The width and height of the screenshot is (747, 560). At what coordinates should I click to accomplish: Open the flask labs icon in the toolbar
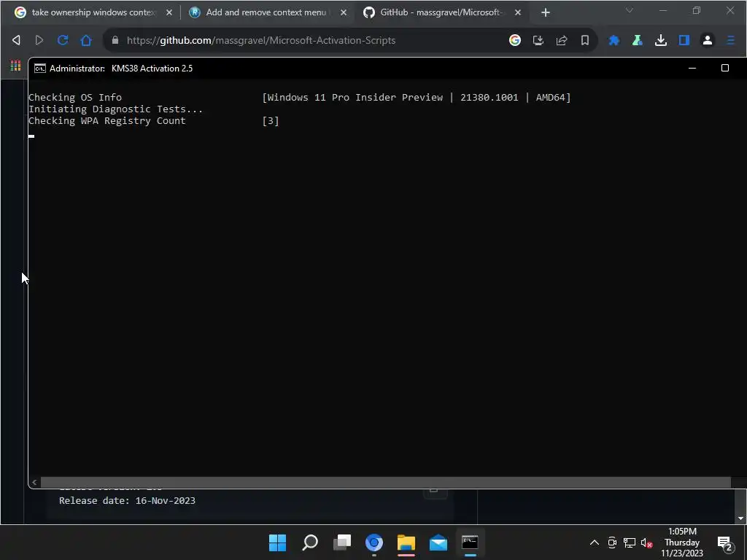638,41
